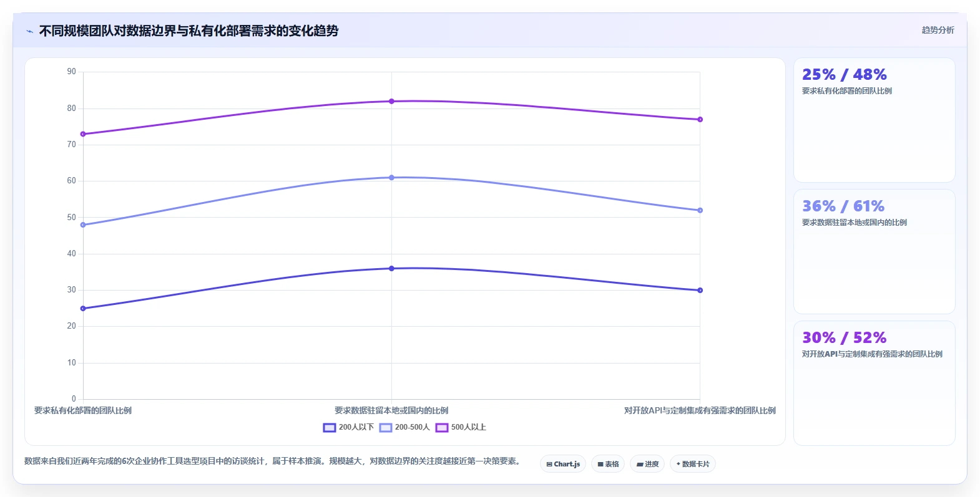The width and height of the screenshot is (980, 497).
Task: Toggle the 500人以上 legend item
Action: (x=461, y=427)
